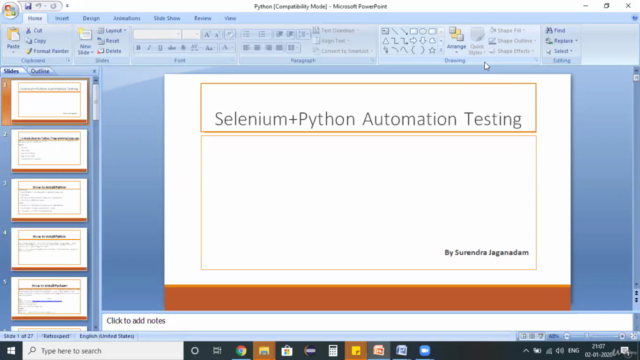Select the Right Arrow shape
640x360 pixels.
(x=413, y=41)
